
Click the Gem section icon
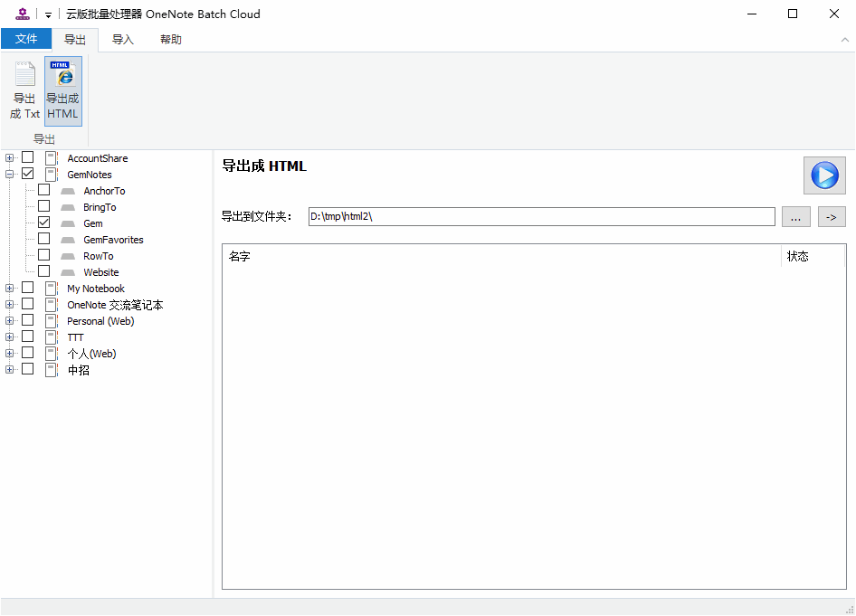[68, 223]
